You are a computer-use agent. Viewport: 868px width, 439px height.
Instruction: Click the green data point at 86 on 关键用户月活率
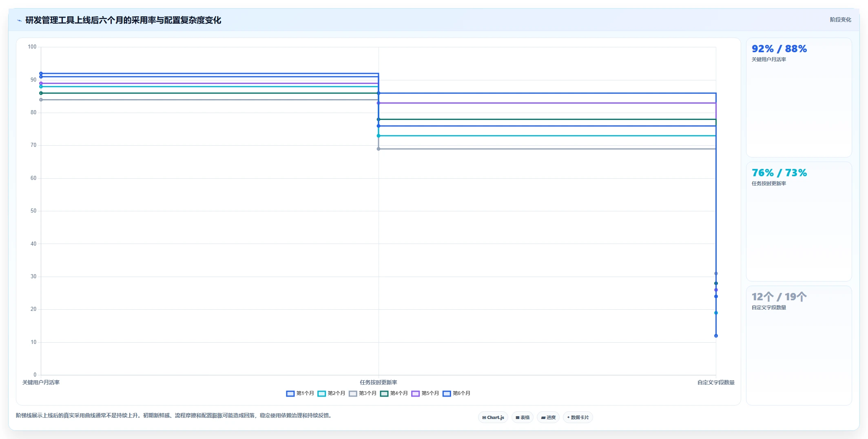pyautogui.click(x=41, y=93)
